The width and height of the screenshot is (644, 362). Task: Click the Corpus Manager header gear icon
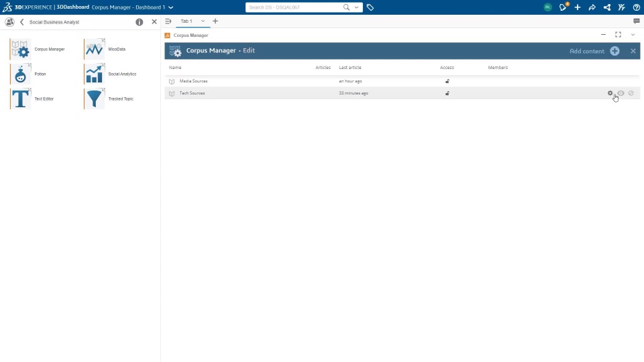point(175,51)
